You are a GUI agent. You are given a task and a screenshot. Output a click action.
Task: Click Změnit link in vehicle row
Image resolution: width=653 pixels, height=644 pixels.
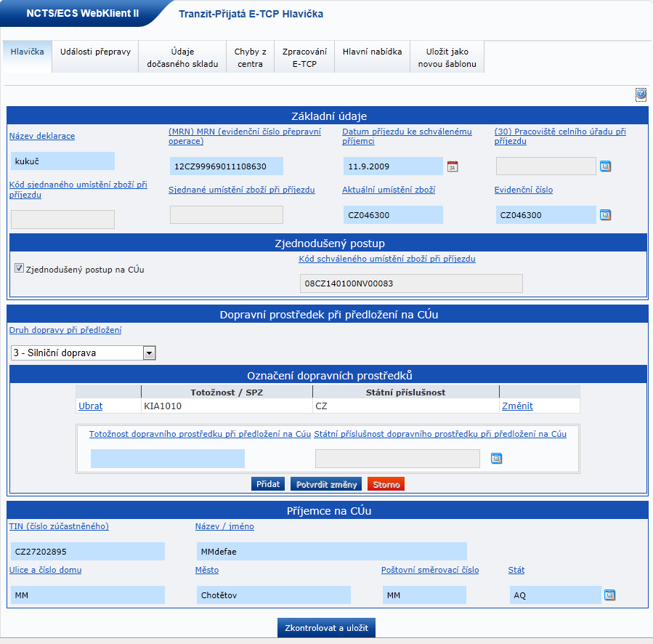516,406
